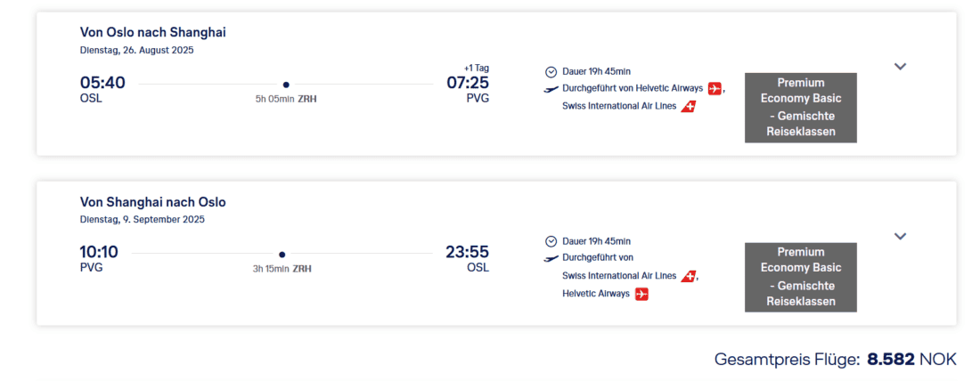Click the Swiss International Air Lines logo outbound
The image size is (980, 381).
point(688,107)
